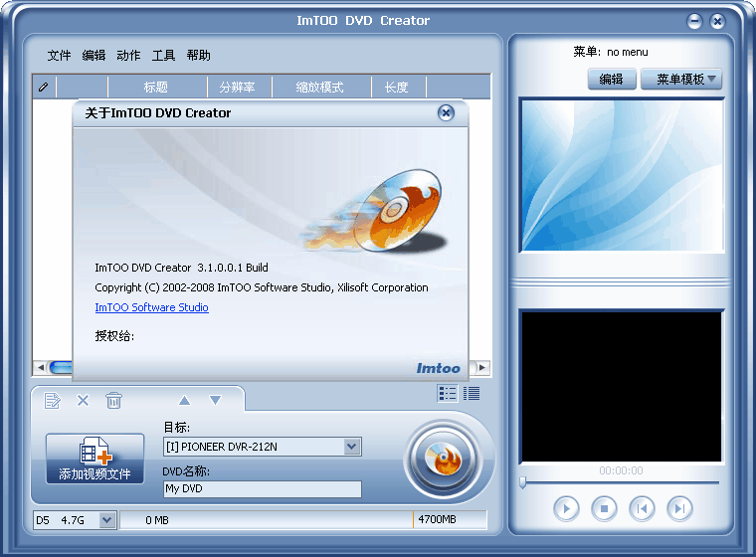Screen dimensions: 756x557
Task: Expand the 目标 PIONEER DVR-212N drive dropdown
Action: [x=352, y=448]
